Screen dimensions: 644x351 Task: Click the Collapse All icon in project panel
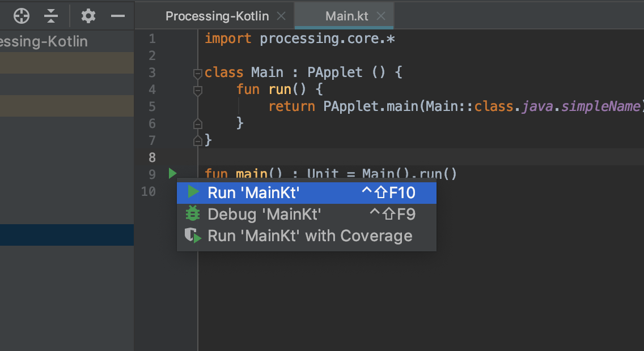point(51,16)
